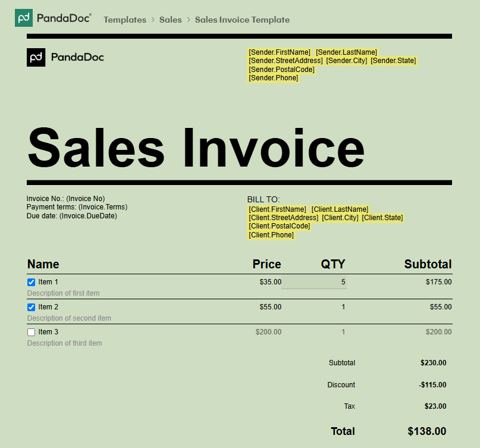The width and height of the screenshot is (480, 448).
Task: Click the [Sender.PostalCode] token
Action: pos(281,70)
